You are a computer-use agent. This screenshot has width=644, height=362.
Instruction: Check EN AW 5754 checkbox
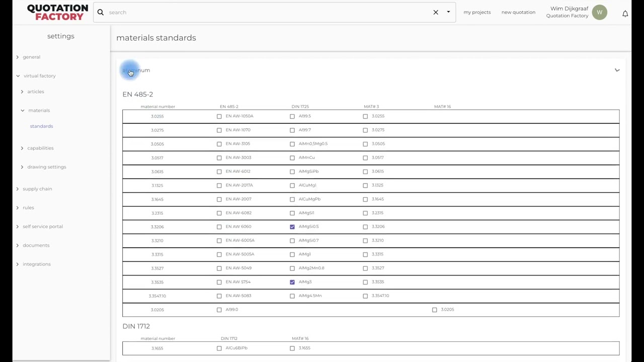[x=219, y=283]
